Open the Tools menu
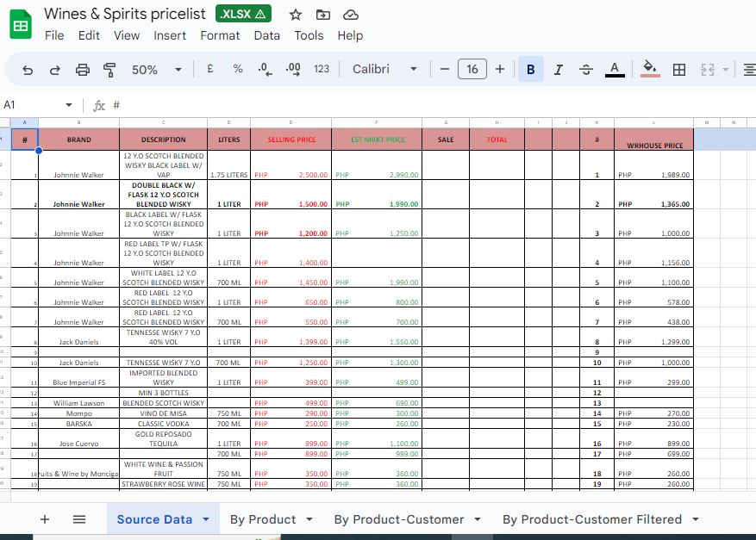Viewport: 756px width, 540px height. point(309,35)
